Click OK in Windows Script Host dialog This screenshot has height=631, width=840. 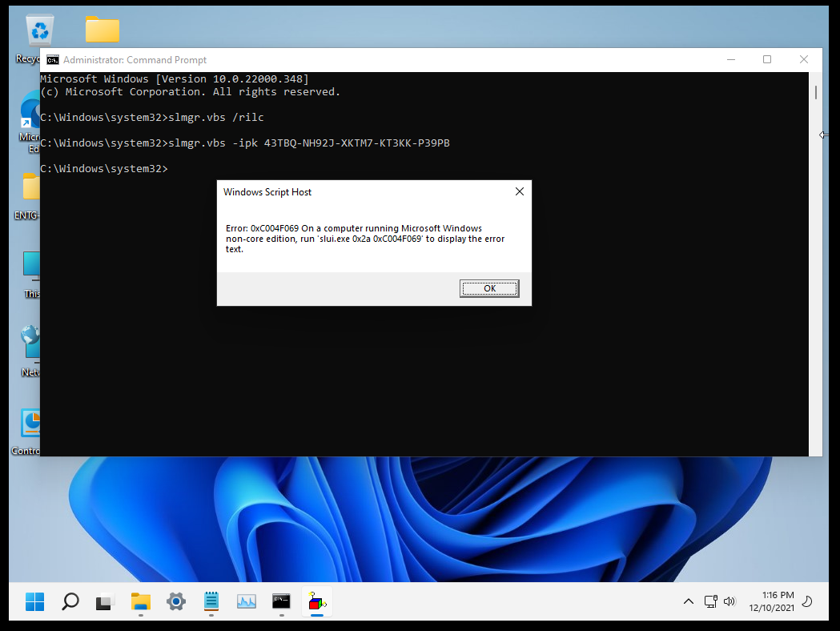click(x=489, y=288)
